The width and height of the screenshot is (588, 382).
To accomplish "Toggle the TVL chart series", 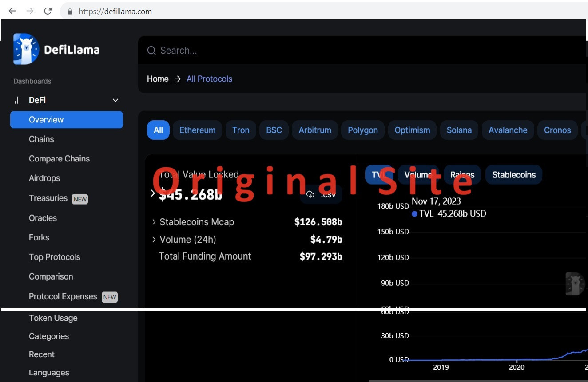I will [379, 175].
